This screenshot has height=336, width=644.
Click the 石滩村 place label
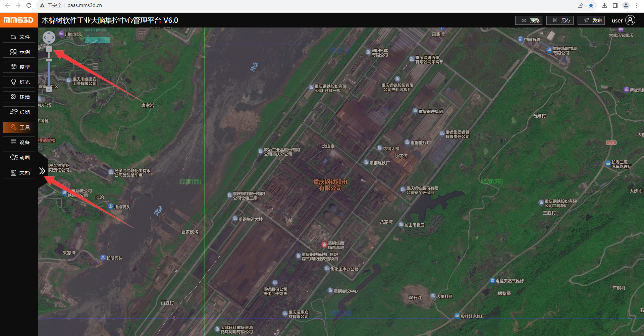tap(539, 116)
